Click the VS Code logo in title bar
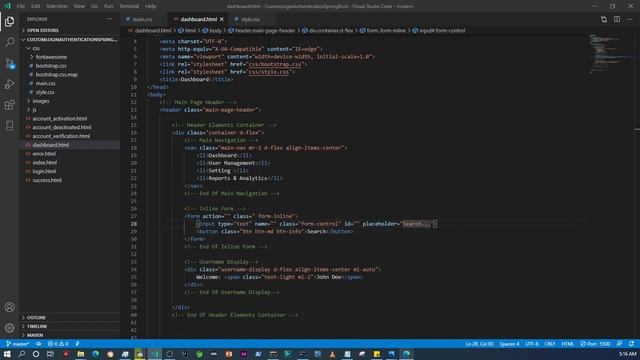This screenshot has width=640, height=360. (x=7, y=6)
